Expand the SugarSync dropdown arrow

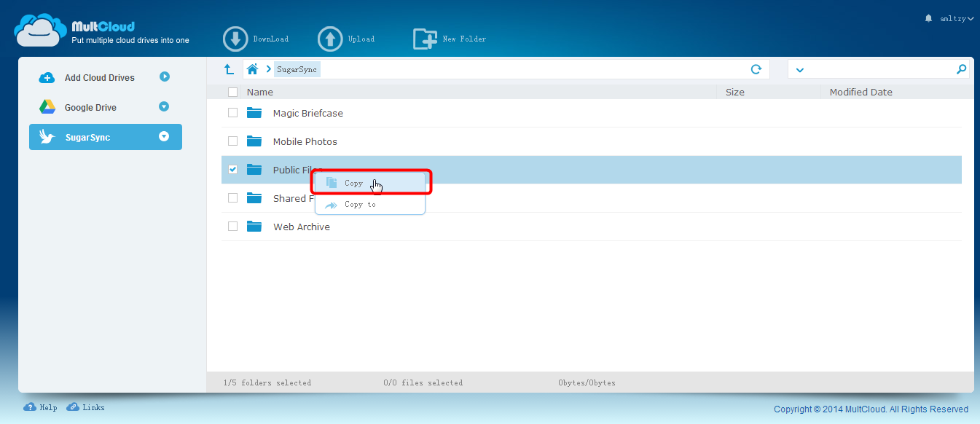[x=164, y=136]
